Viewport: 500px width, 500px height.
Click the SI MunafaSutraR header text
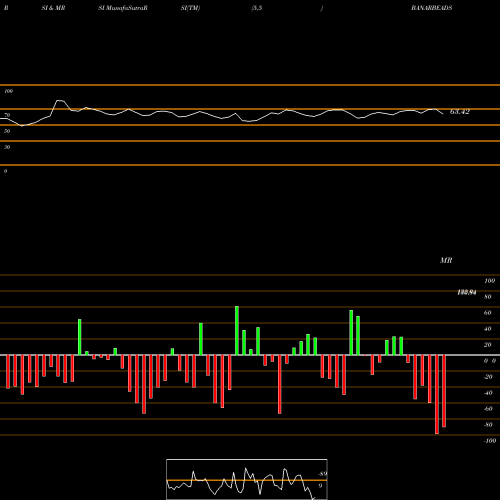pos(123,8)
